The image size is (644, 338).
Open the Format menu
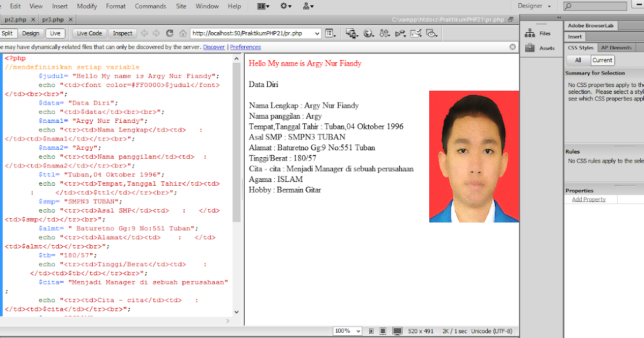coord(116,6)
